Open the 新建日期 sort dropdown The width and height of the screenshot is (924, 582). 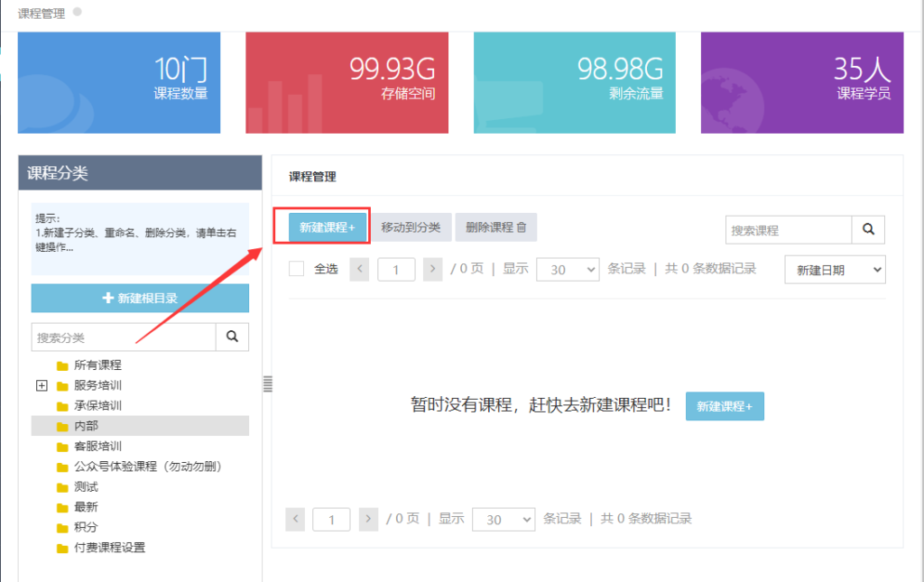click(835, 270)
